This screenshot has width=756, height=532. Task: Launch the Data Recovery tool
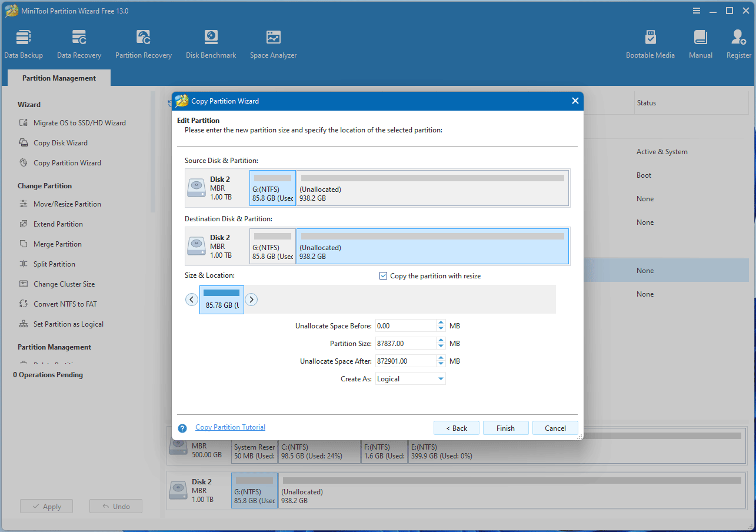(x=79, y=44)
